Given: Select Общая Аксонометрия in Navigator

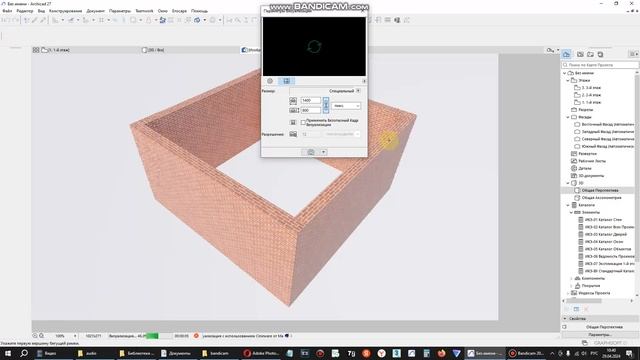Looking at the screenshot, I should tap(598, 198).
